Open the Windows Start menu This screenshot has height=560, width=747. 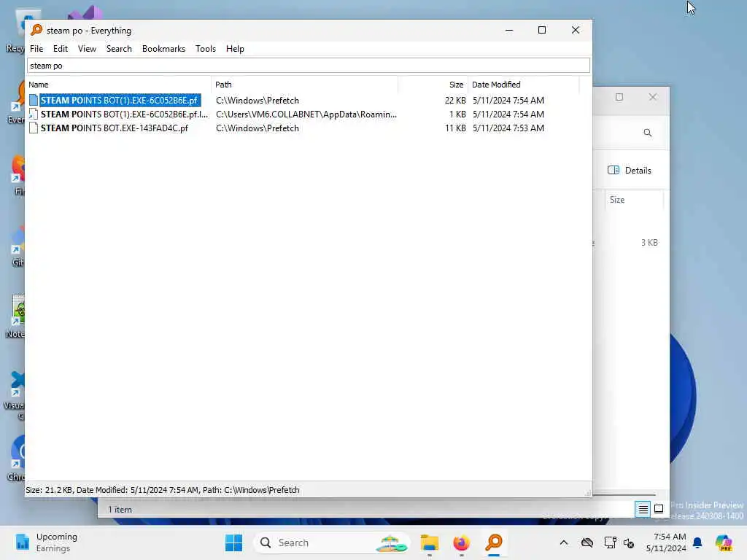pyautogui.click(x=233, y=542)
